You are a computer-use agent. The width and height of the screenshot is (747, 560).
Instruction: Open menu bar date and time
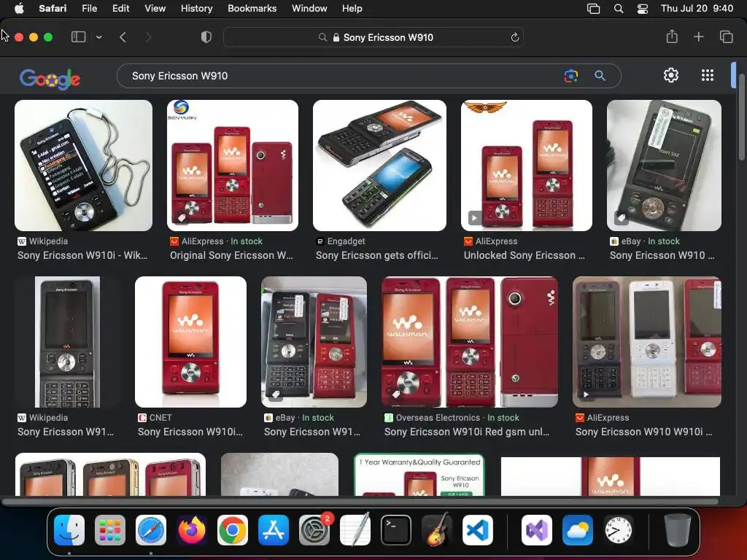[x=697, y=8]
